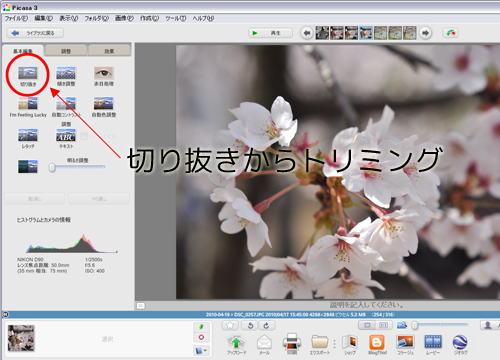The width and height of the screenshot is (500, 360).
Task: Click the colorful Picasa icon top right
Action: click(451, 33)
